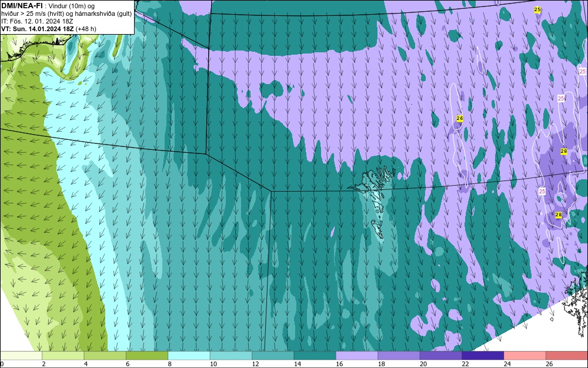
Task: Click the yellow 25 gust label
Action: tap(537, 9)
